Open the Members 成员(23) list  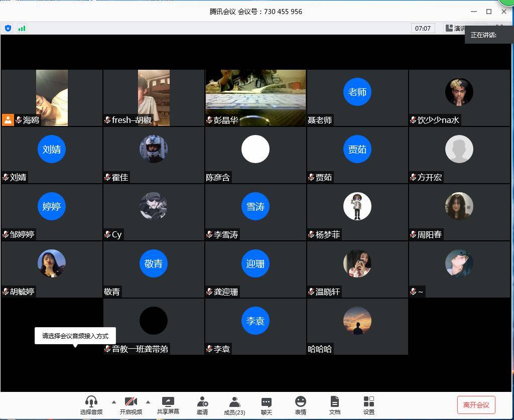tap(234, 405)
